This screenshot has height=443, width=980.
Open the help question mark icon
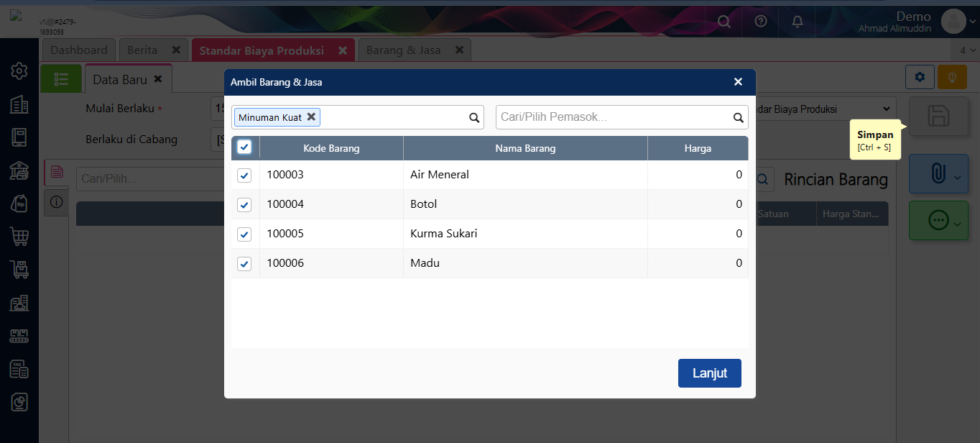(761, 22)
